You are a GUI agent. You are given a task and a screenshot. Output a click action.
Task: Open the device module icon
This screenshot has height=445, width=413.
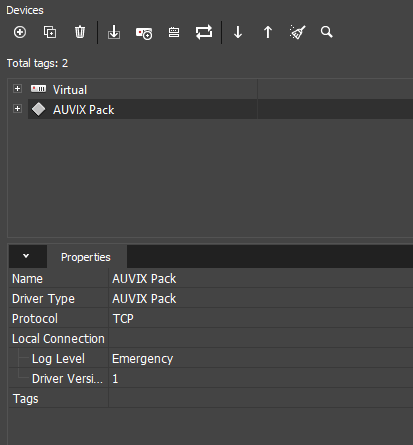pyautogui.click(x=174, y=32)
